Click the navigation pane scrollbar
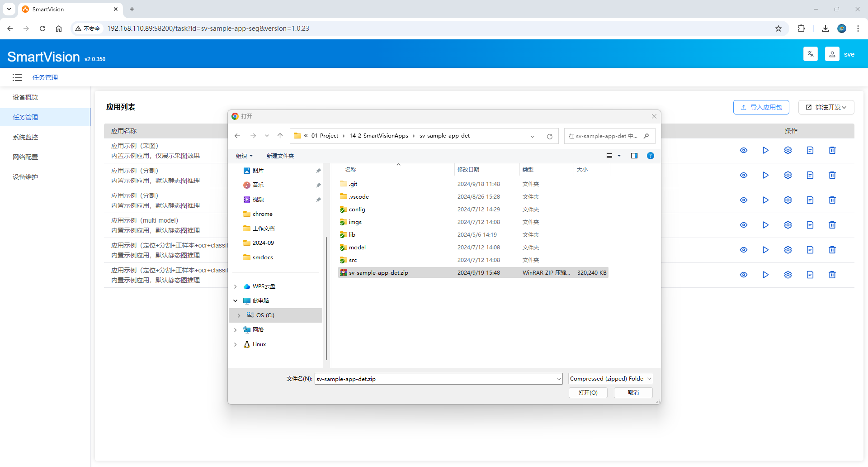Viewport: 868px width, 467px height. coord(326,298)
